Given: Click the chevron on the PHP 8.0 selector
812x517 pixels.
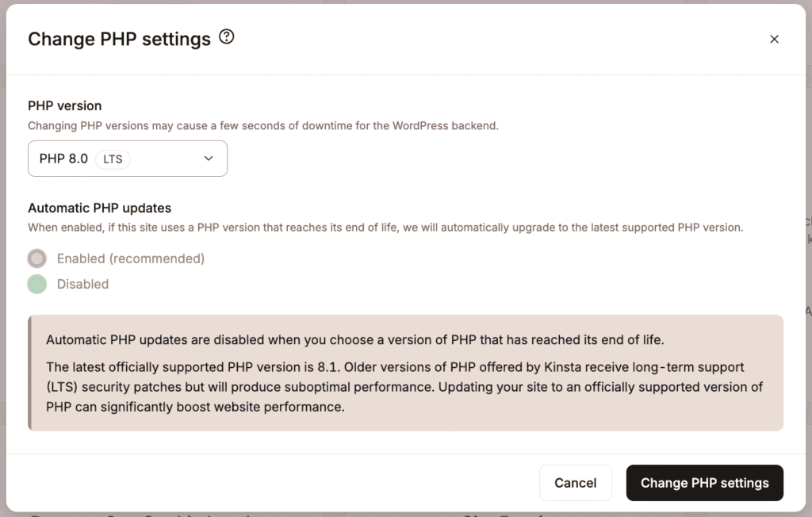Looking at the screenshot, I should pyautogui.click(x=209, y=159).
